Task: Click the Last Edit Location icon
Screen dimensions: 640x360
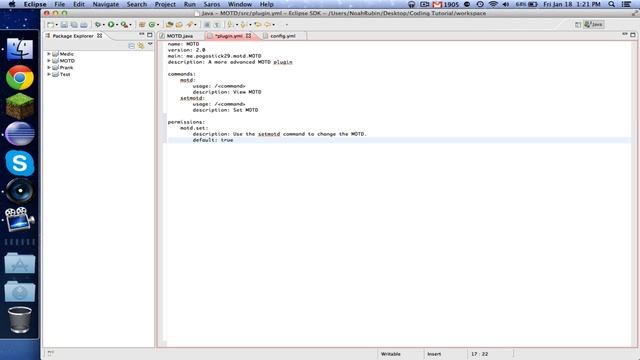Action: (258, 25)
